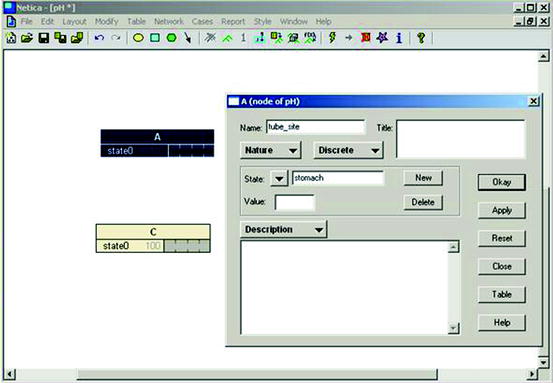Click description box scroll-up arrow
Image resolution: width=553 pixels, height=383 pixels.
(x=454, y=247)
